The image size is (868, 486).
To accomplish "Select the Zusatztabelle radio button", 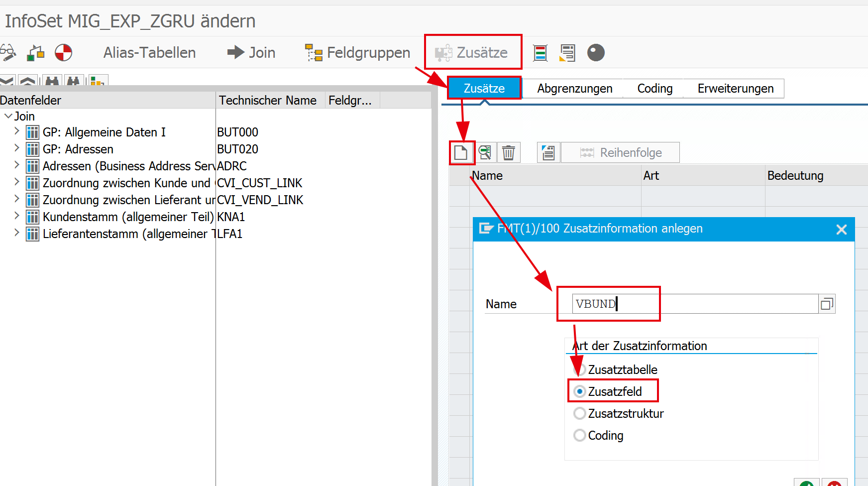I will 579,369.
